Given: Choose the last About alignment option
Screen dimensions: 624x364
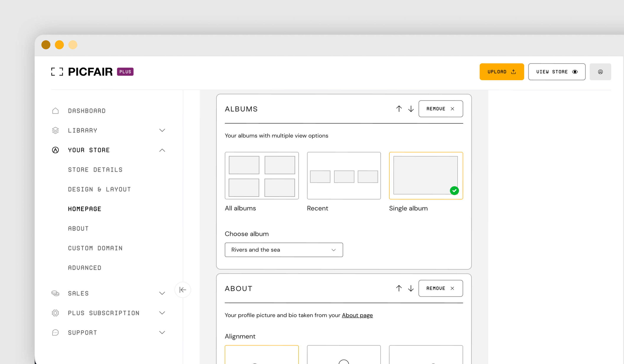Looking at the screenshot, I should 426,355.
